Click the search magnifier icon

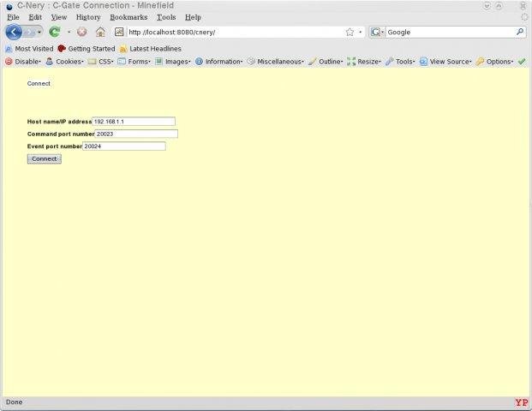(520, 32)
